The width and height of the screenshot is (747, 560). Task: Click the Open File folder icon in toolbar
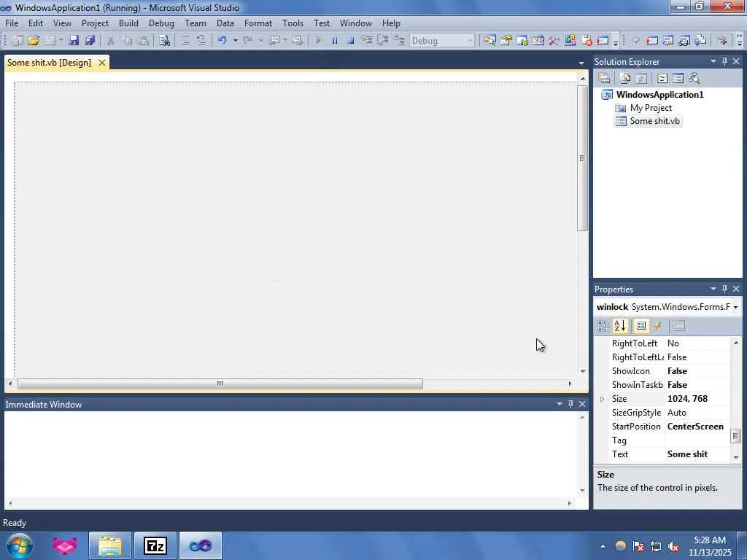pos(34,41)
